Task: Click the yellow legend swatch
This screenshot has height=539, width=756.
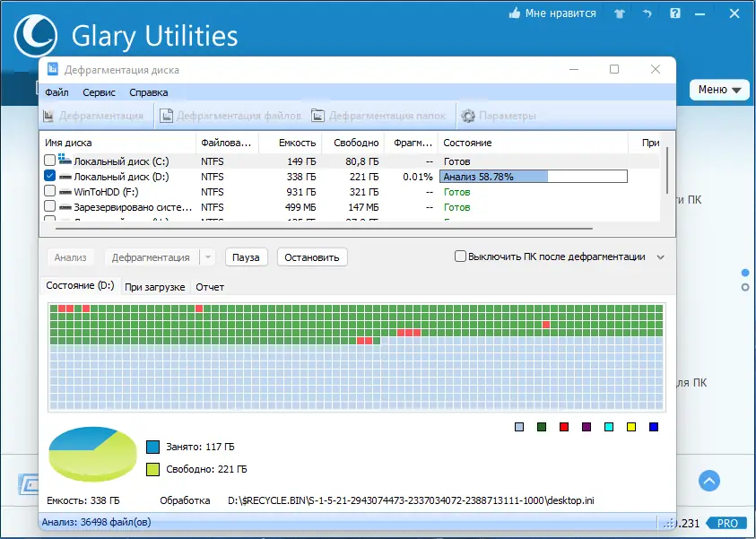Action: click(631, 427)
